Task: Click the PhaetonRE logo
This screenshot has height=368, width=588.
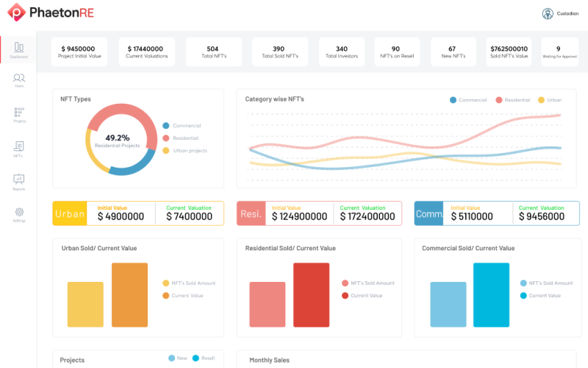Action: tap(51, 13)
